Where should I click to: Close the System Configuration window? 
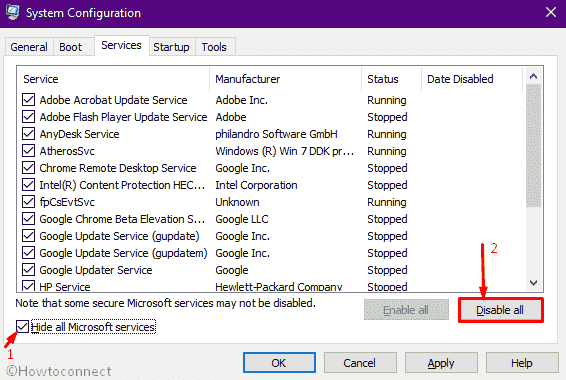551,13
